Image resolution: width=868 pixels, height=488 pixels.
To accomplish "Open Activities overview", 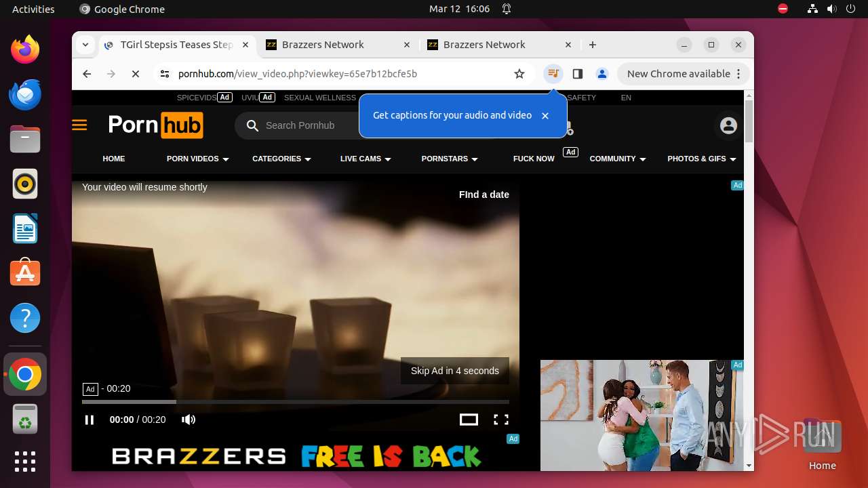I will pos(33,9).
